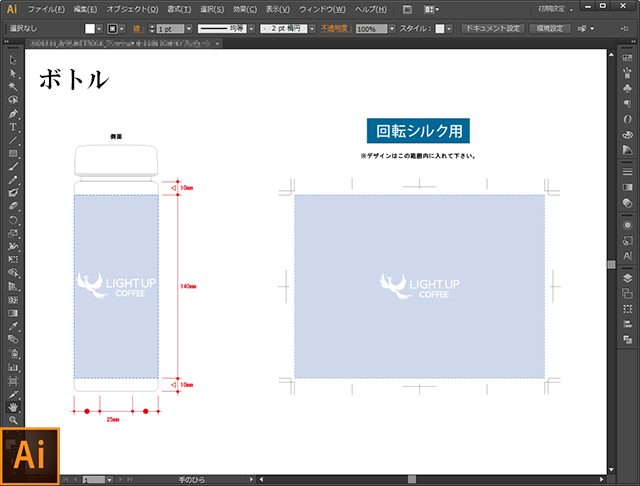
Task: Select the Rotate tool
Action: 13,220
